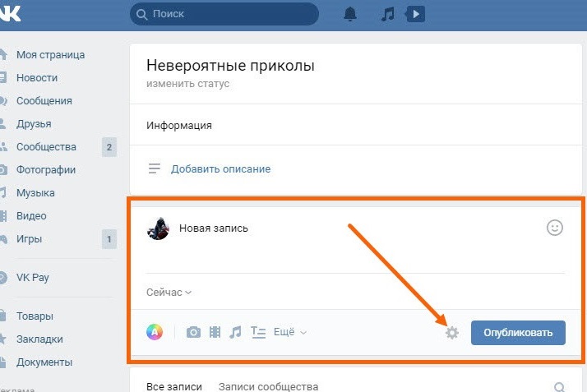587x392 pixels.
Task: Open Сообщения in the left sidebar
Action: [x=44, y=101]
